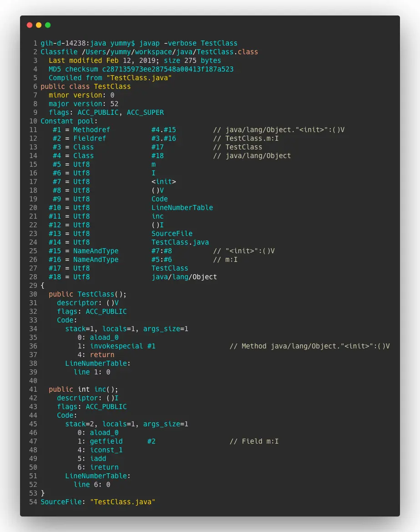This screenshot has width=420, height=532.
Task: Click the 'iconst_1' instruction
Action: point(106,450)
